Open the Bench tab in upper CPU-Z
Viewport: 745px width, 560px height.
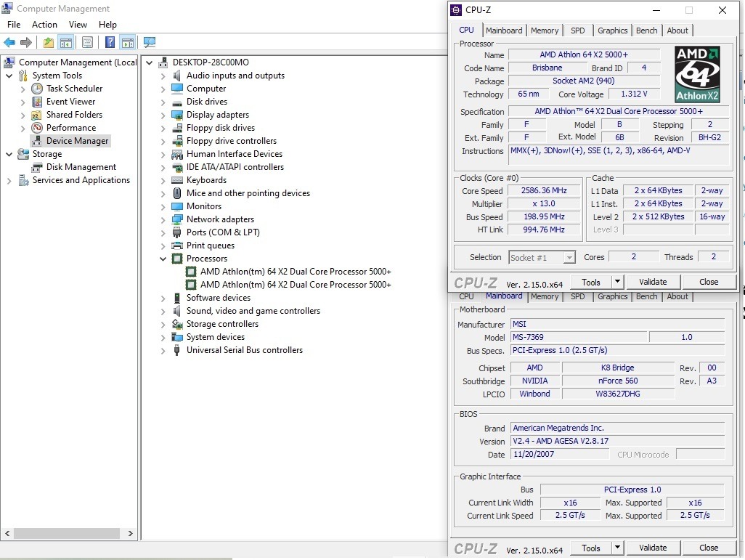pos(647,31)
